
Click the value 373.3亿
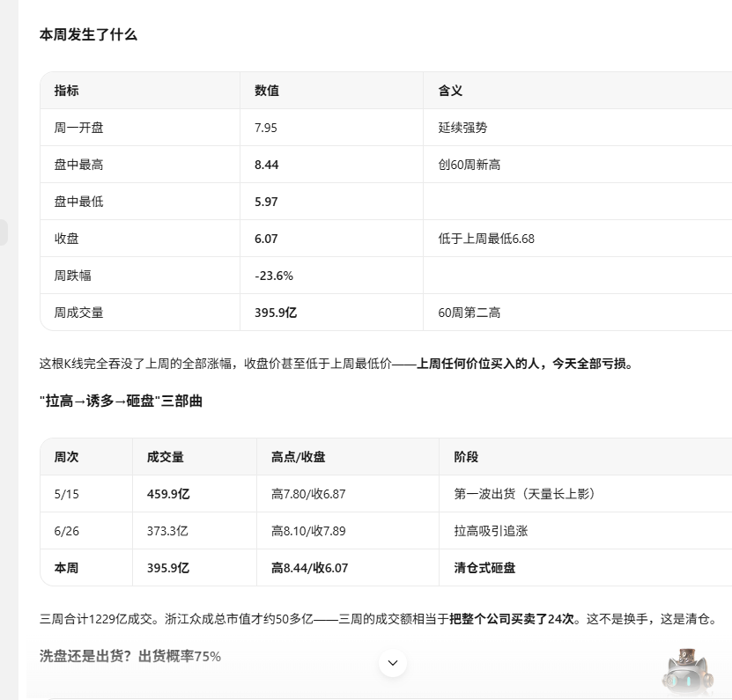pyautogui.click(x=167, y=531)
